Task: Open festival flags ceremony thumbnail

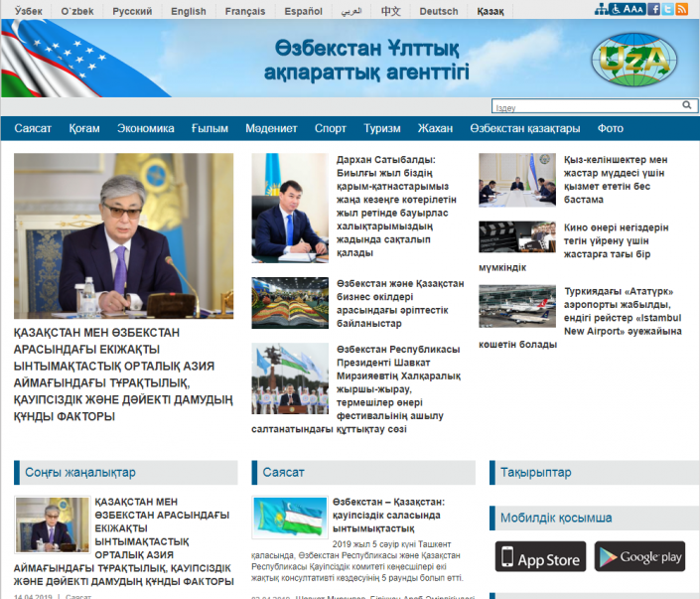Action: [x=290, y=378]
